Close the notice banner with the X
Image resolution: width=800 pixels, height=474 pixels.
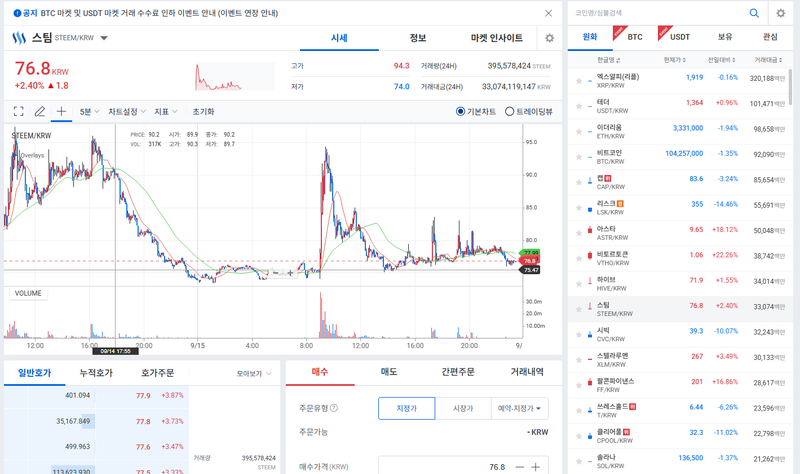coord(548,13)
